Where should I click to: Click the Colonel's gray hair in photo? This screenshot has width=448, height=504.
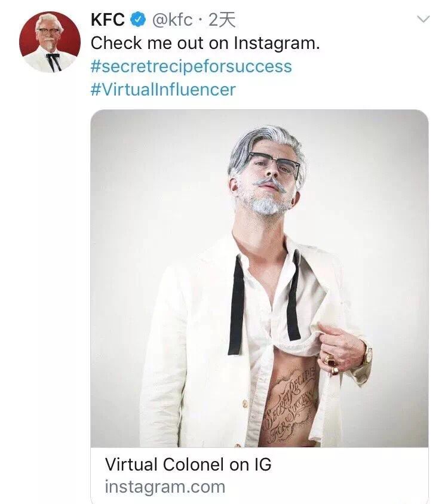[263, 140]
